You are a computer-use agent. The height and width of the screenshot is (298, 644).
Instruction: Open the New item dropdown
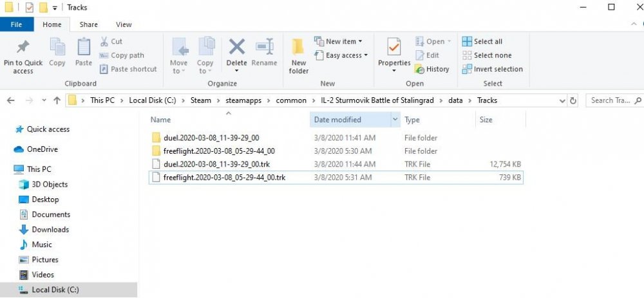click(x=339, y=41)
